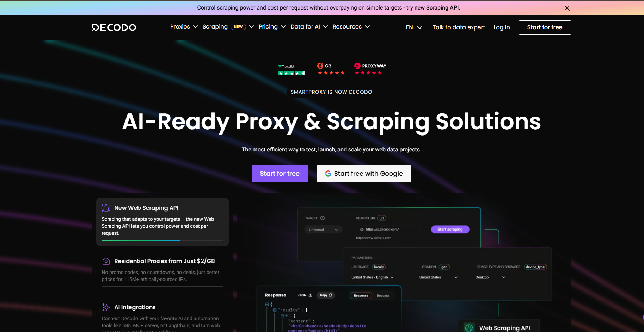Click the geo parameter tag
The height and width of the screenshot is (332, 644).
pyautogui.click(x=444, y=267)
